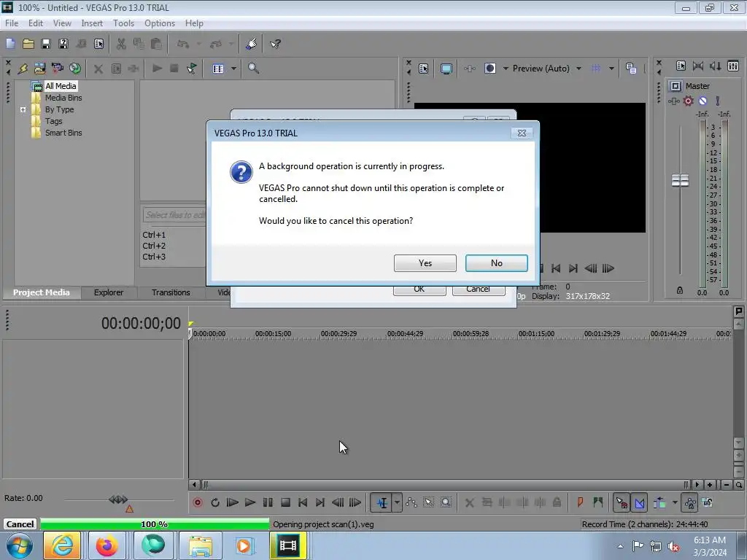This screenshot has width=747, height=560.
Task: Toggle the Split Screen View icon
Action: tap(489, 68)
